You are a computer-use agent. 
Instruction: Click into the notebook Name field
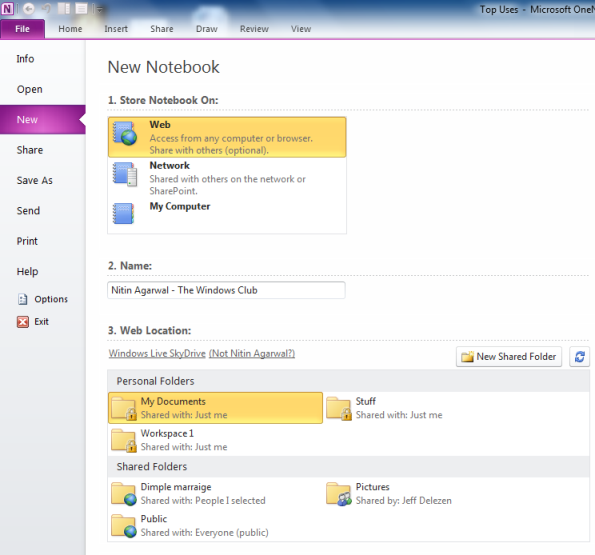tap(226, 290)
